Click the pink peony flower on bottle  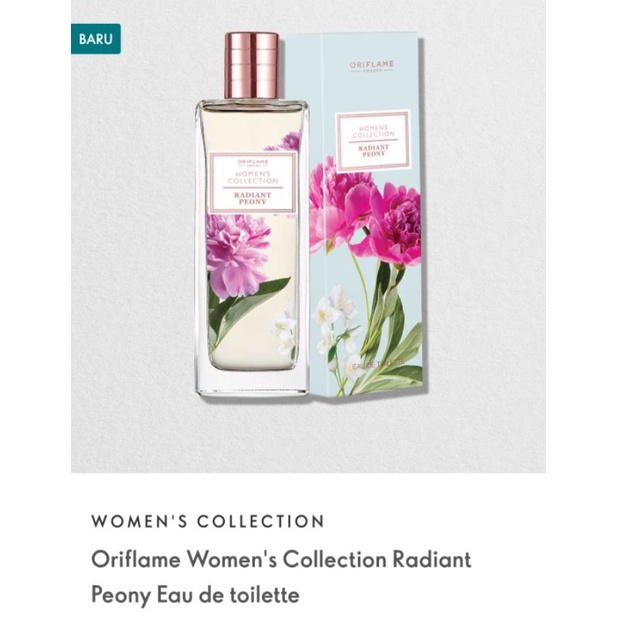(x=237, y=255)
